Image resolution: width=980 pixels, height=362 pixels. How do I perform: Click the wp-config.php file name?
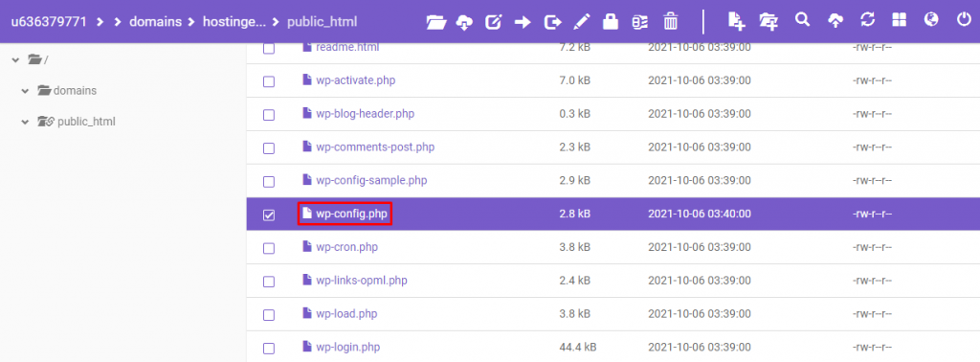coord(351,214)
